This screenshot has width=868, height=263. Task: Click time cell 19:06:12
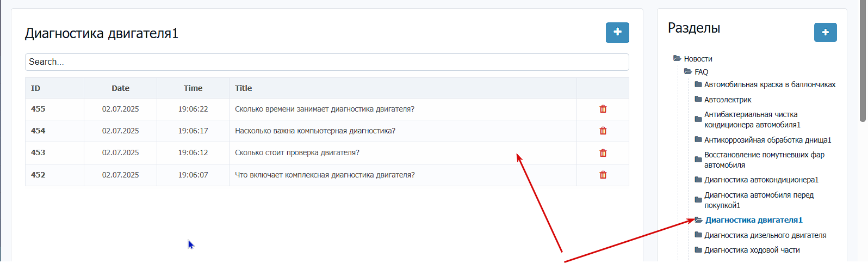pos(193,152)
